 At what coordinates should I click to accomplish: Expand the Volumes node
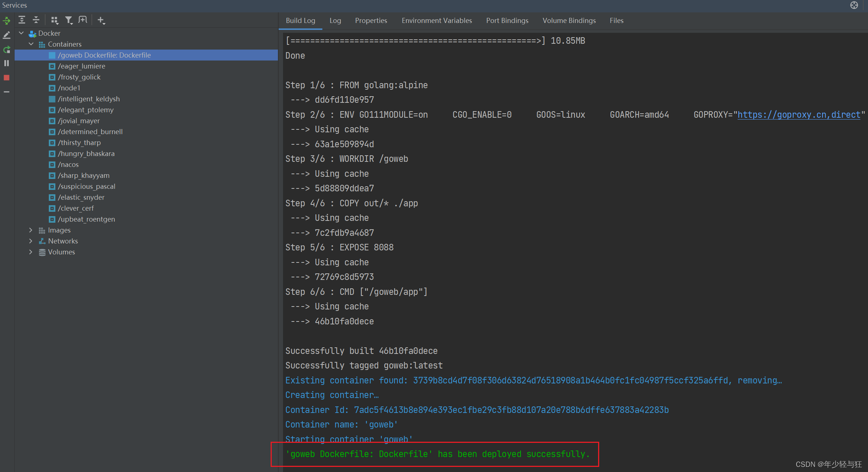[x=31, y=252]
